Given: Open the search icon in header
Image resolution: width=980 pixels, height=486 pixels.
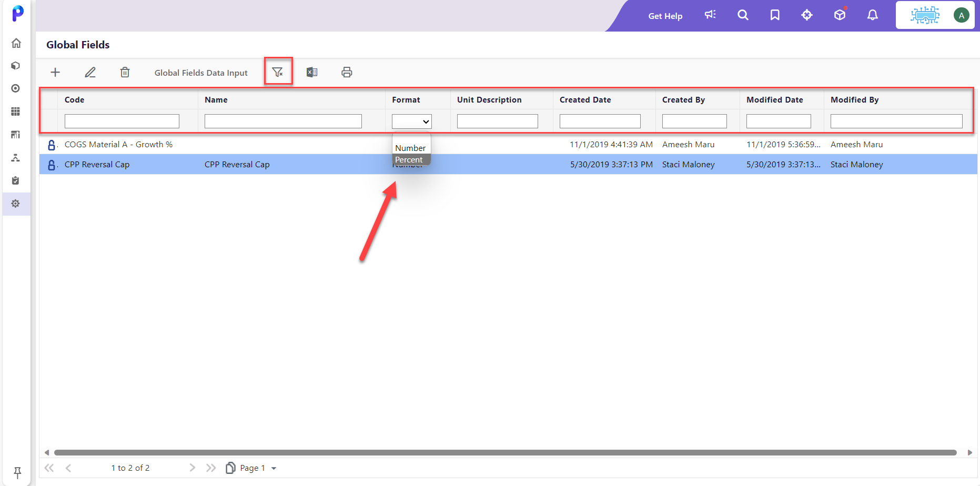Looking at the screenshot, I should click(743, 15).
